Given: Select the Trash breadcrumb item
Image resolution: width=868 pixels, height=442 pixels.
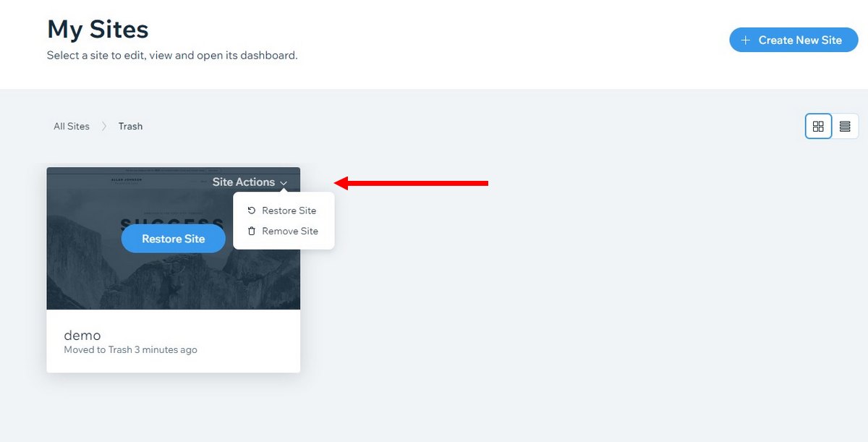Looking at the screenshot, I should [x=131, y=127].
